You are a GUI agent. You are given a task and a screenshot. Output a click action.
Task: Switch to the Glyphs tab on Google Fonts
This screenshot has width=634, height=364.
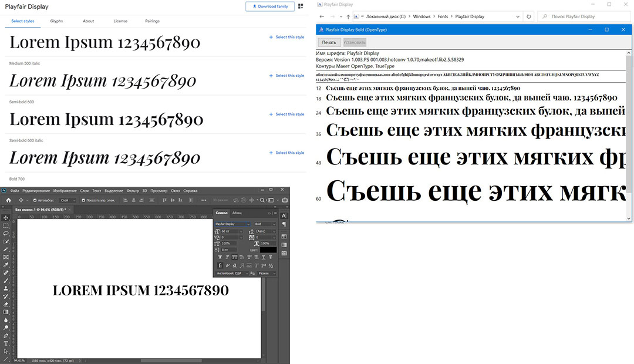(56, 21)
